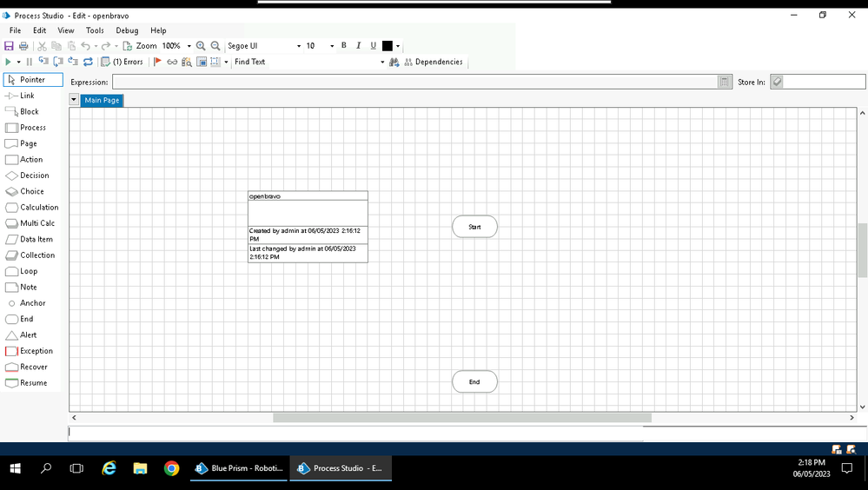Viewport: 868px width, 490px height.
Task: Click the full screen view icon
Action: pos(202,62)
